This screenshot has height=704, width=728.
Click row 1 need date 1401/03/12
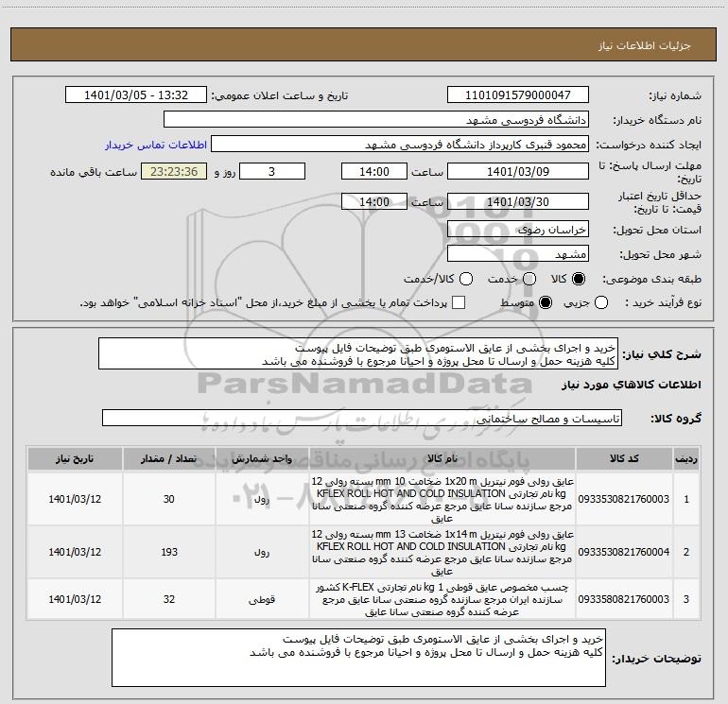pos(75,499)
